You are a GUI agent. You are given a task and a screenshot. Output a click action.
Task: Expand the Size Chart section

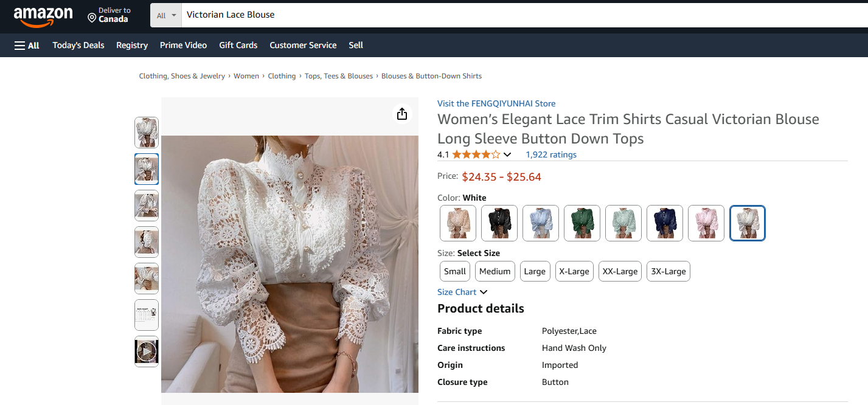(x=462, y=292)
